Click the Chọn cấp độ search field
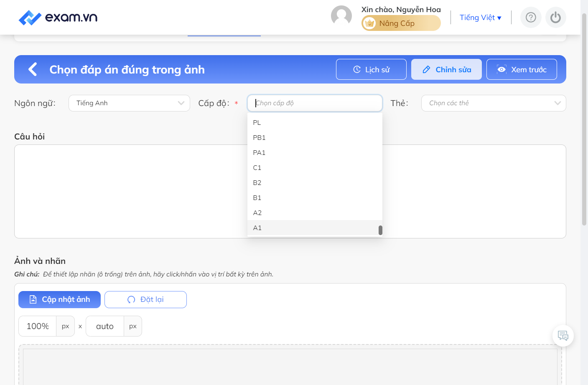Viewport: 588px width, 385px height. click(315, 103)
